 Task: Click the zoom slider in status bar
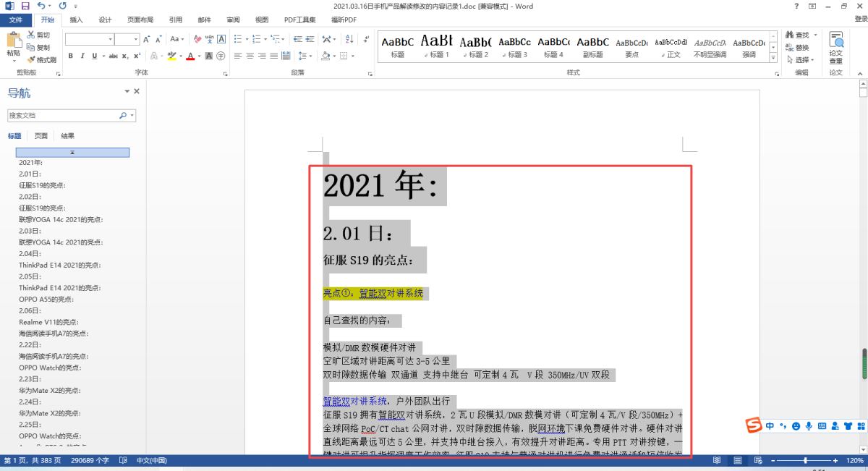(805, 461)
